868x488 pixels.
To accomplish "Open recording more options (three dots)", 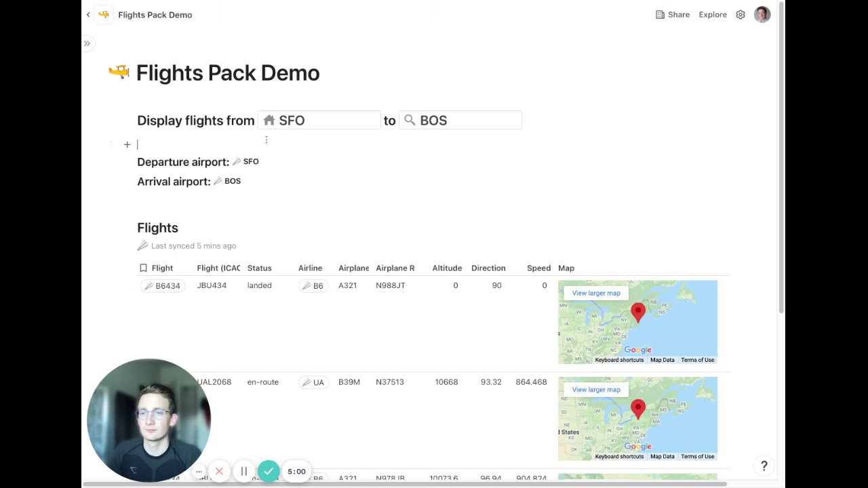I will pos(199,471).
